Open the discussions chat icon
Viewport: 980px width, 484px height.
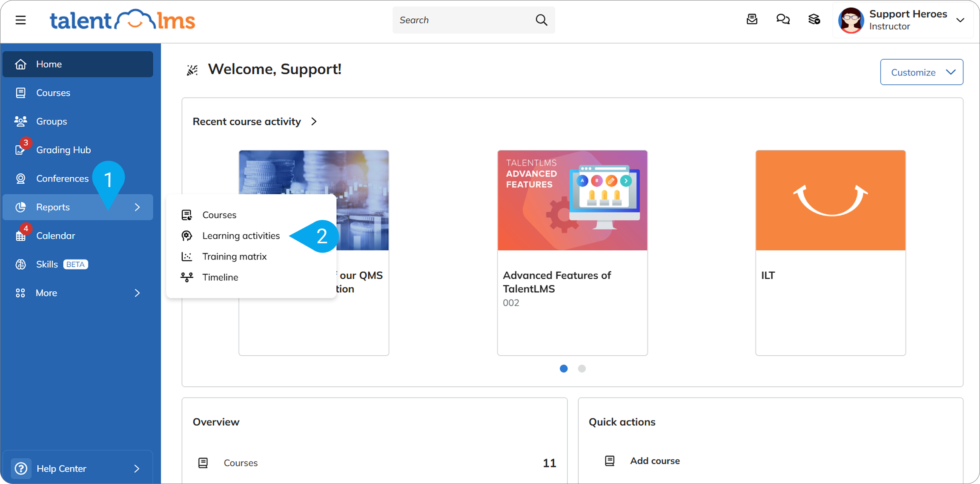(783, 19)
